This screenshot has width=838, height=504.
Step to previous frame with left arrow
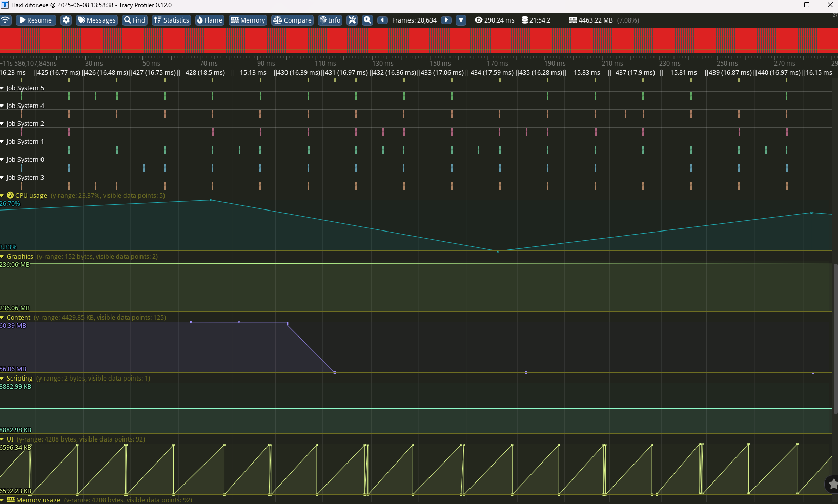[x=383, y=20]
